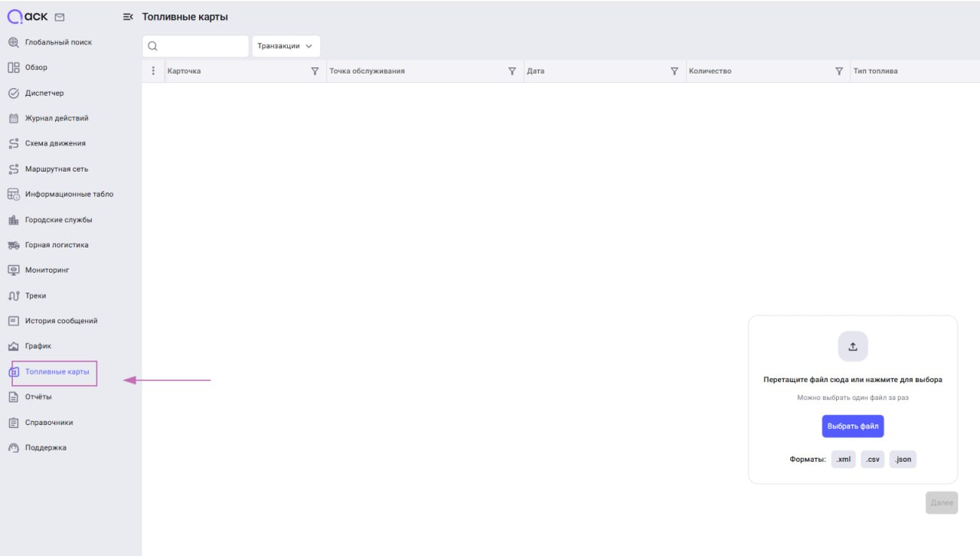Click the Городские службы buildings icon
Image resolution: width=980 pixels, height=556 pixels.
click(13, 220)
